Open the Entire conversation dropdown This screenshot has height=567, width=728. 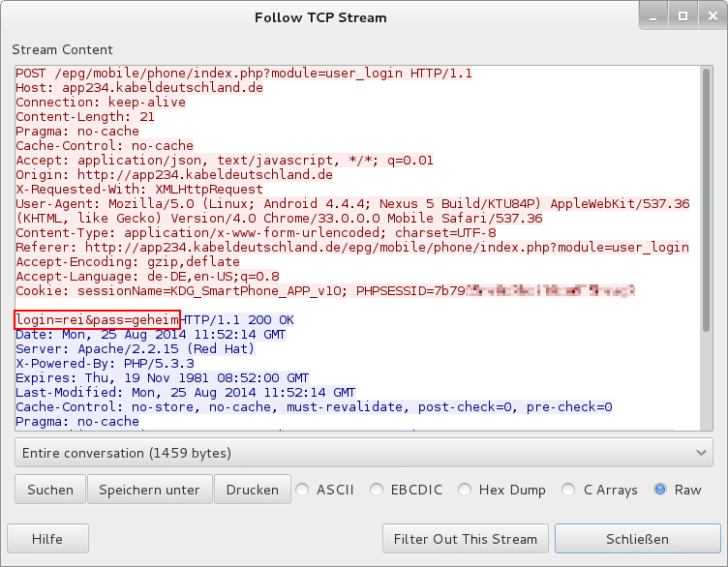[x=363, y=453]
